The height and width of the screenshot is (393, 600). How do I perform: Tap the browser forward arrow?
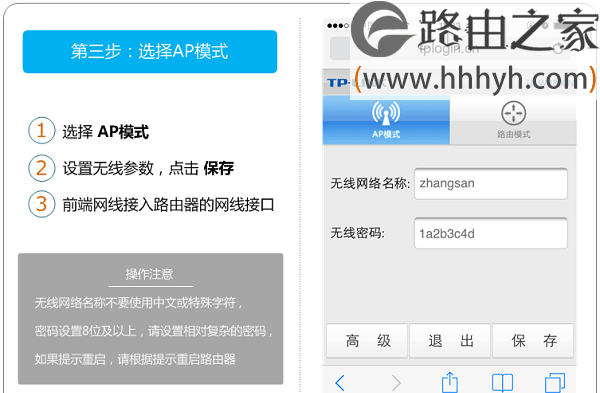[396, 382]
